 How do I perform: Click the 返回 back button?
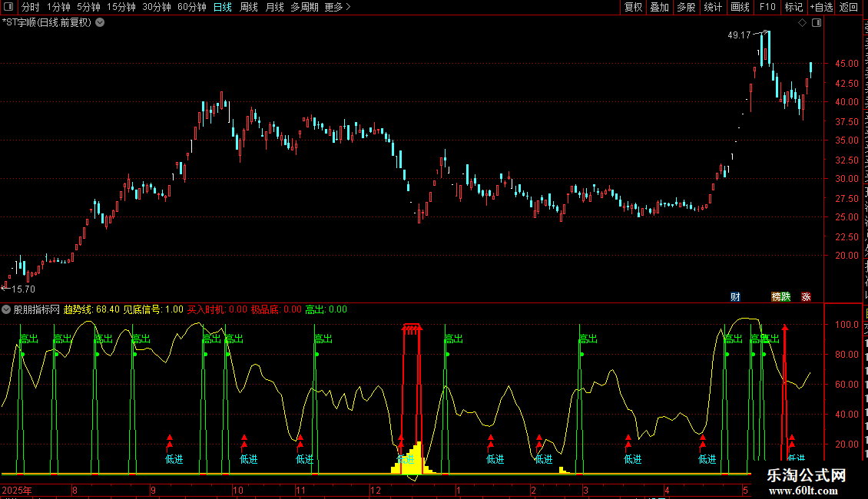click(x=849, y=7)
